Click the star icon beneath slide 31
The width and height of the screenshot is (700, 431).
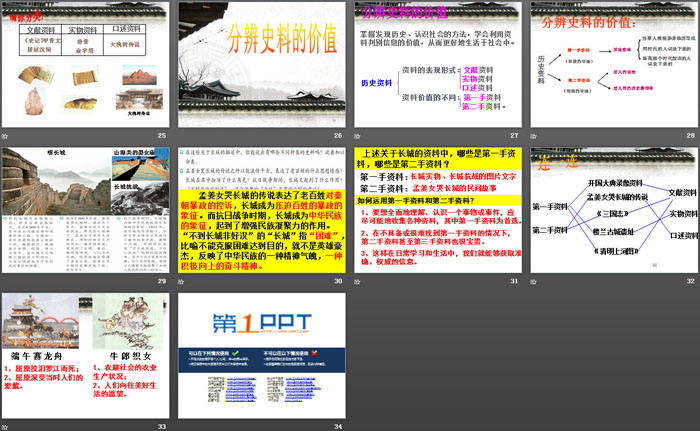[x=358, y=282]
